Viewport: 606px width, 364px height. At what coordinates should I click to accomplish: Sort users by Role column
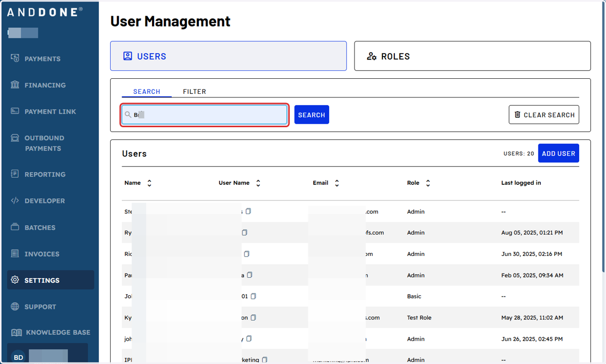click(428, 183)
